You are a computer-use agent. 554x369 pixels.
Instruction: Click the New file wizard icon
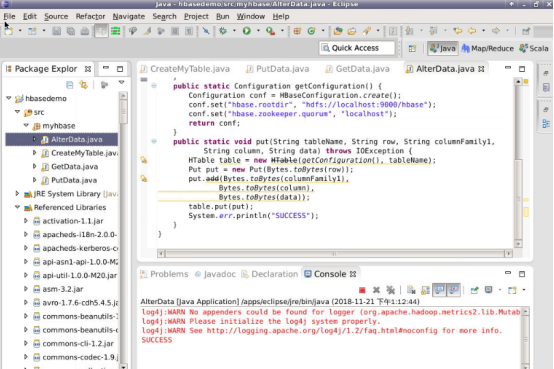[9, 31]
